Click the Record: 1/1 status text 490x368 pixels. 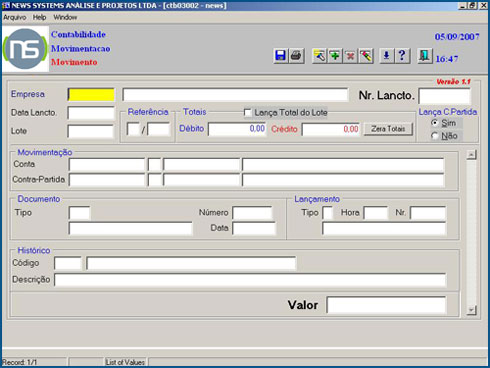19,362
